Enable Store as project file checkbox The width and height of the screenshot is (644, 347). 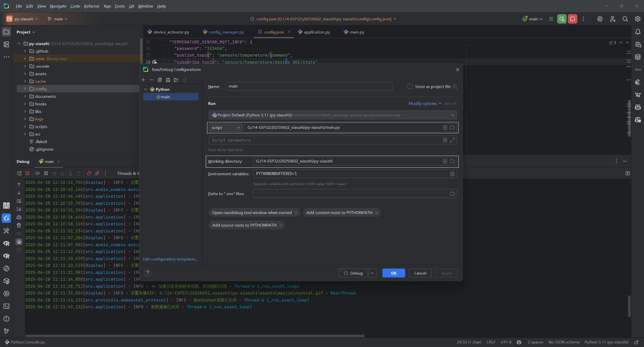[410, 86]
